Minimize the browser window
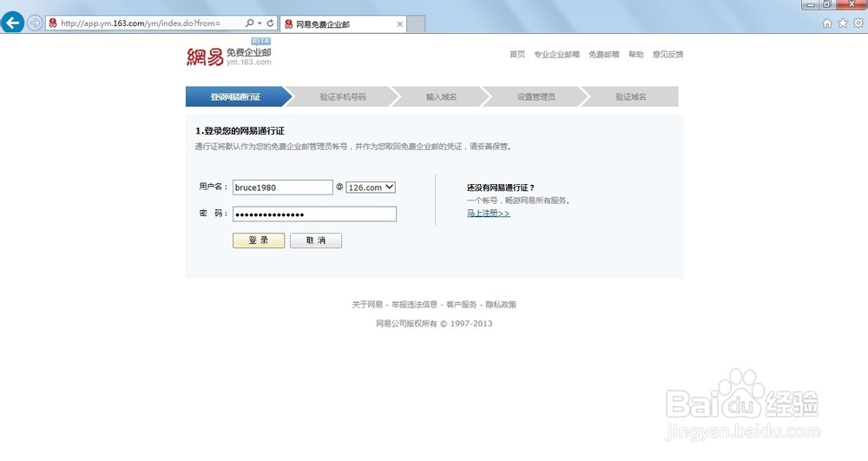Image resolution: width=868 pixels, height=461 pixels. 810,4
